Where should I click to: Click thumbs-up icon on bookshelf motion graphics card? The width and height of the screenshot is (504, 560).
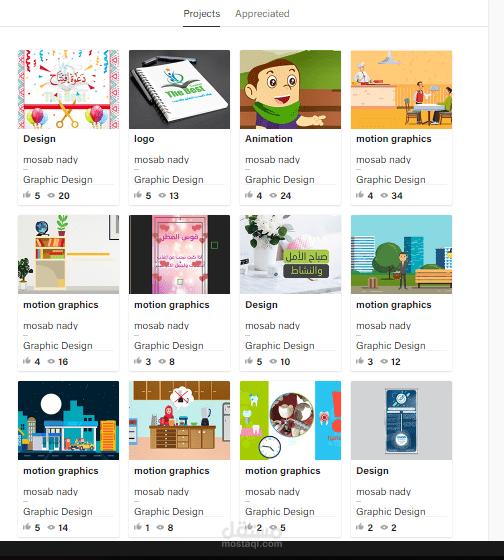(27, 361)
